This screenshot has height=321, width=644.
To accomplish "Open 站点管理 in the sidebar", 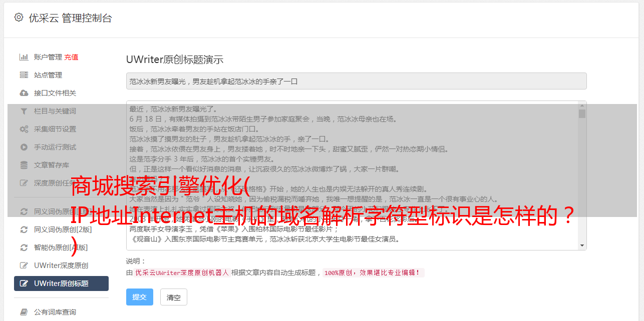I will tap(48, 75).
